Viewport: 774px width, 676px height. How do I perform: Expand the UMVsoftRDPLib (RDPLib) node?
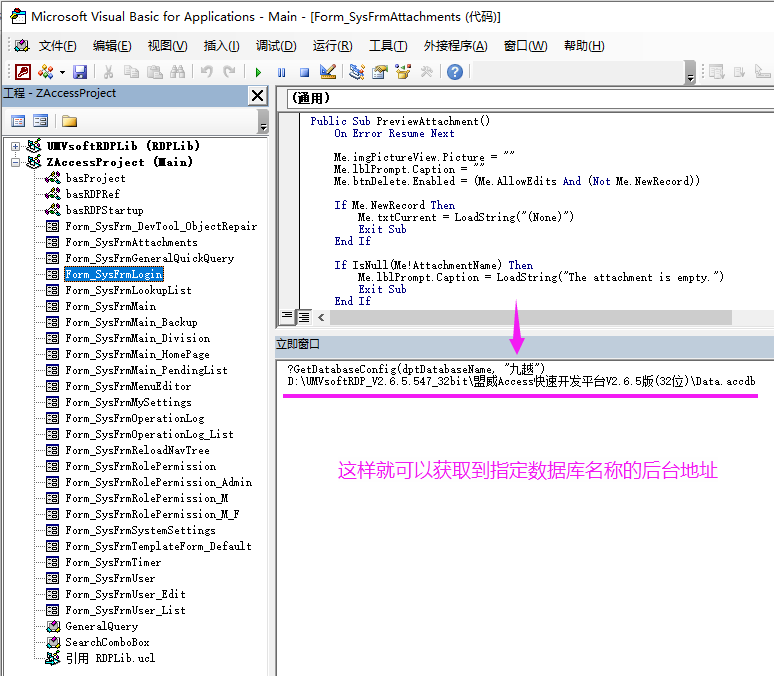[15, 146]
